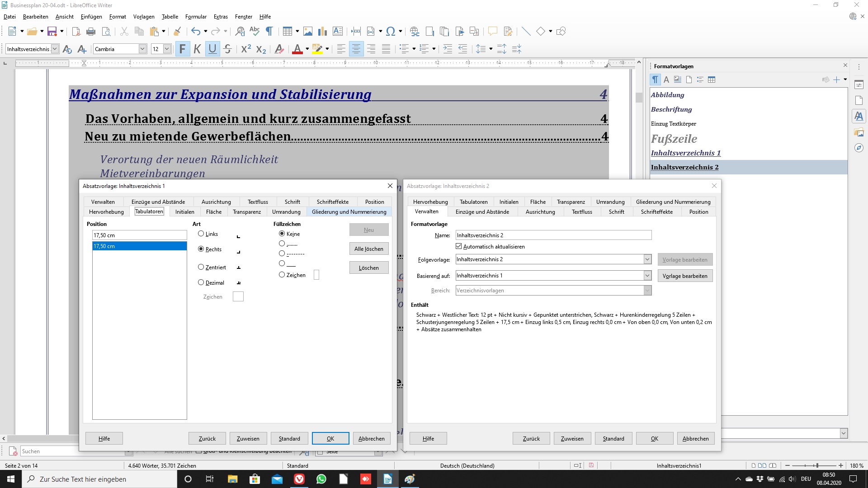Click the Italic K button
Viewport: 868px width, 488px height.
coord(197,49)
